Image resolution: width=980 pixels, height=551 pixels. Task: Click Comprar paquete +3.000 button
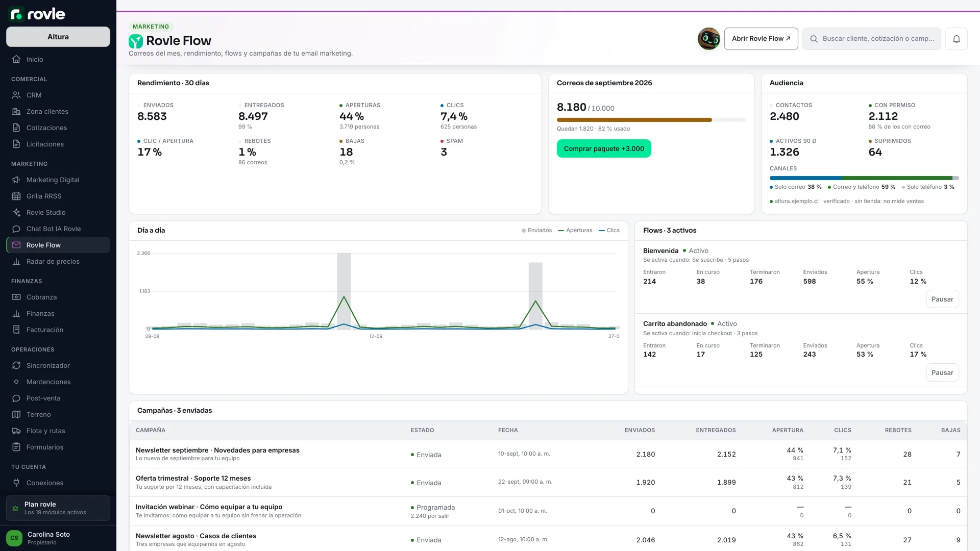604,148
